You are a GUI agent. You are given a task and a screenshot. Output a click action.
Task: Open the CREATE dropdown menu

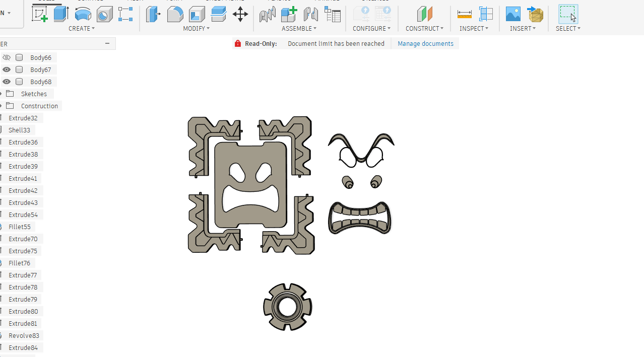pos(82,29)
